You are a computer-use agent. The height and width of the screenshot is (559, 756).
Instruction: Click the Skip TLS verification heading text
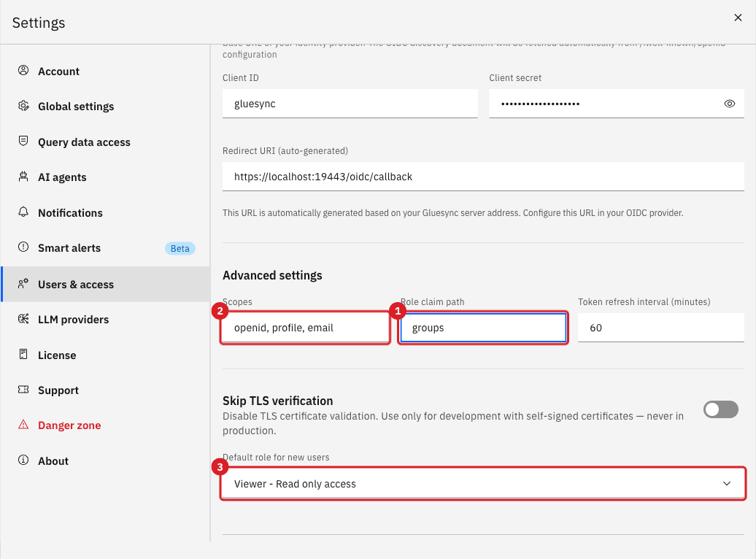click(x=278, y=401)
